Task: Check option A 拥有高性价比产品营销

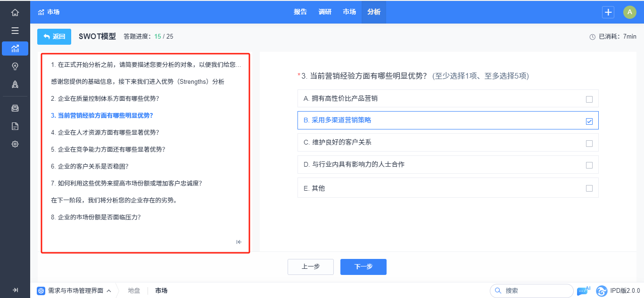Action: pos(589,99)
